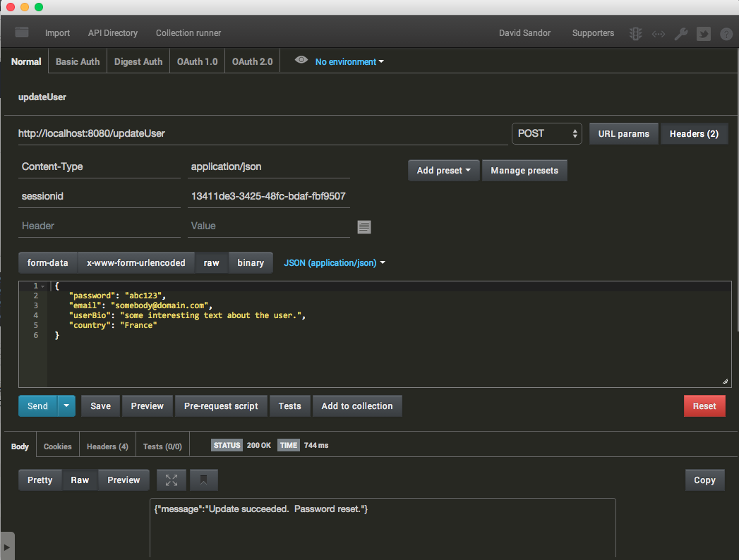This screenshot has width=739, height=560.
Task: Click the "country": "France" line
Action: [113, 325]
